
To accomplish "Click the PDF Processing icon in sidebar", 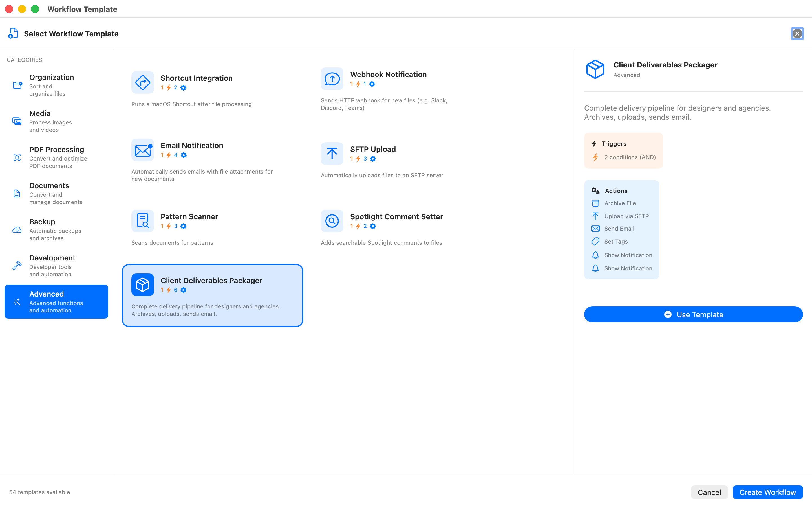I will click(x=17, y=157).
